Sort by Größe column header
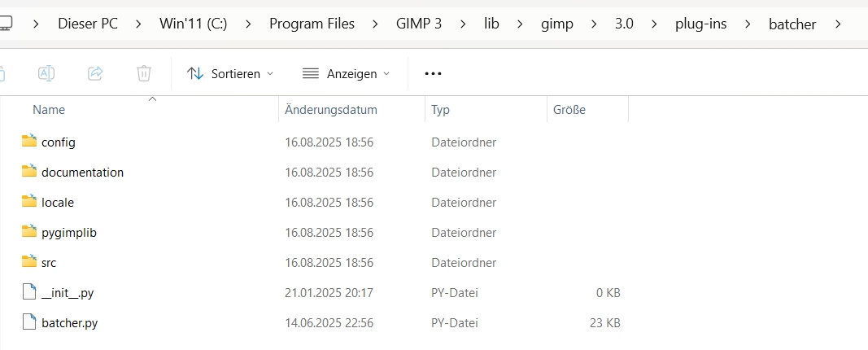This screenshot has width=868, height=350. tap(569, 110)
